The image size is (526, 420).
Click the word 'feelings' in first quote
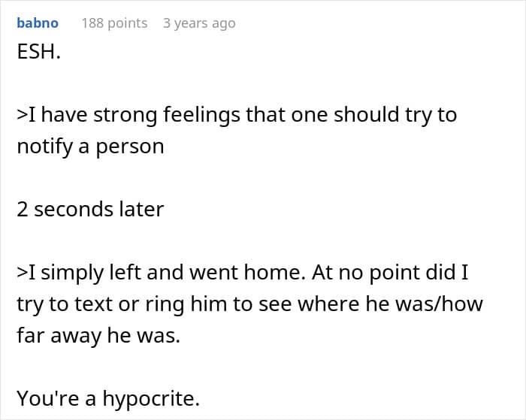point(201,115)
